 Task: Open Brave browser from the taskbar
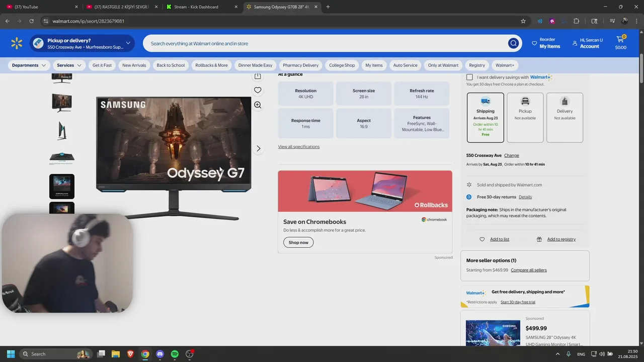[x=130, y=354]
